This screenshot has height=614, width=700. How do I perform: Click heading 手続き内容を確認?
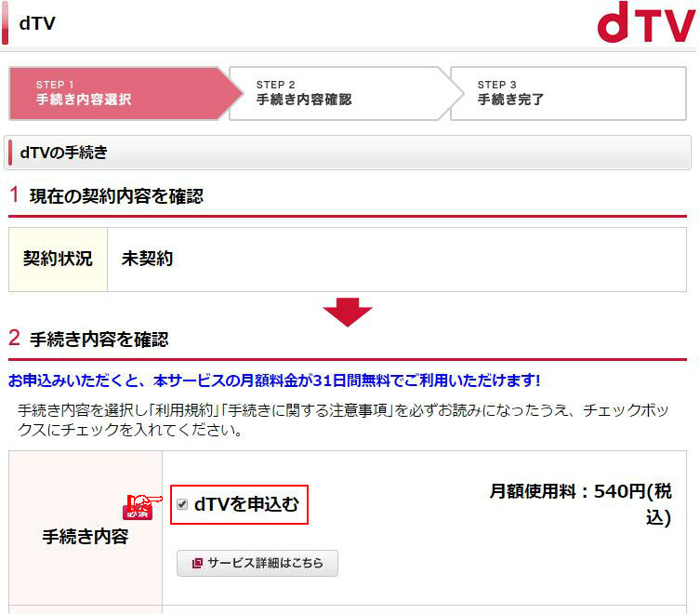[99, 340]
